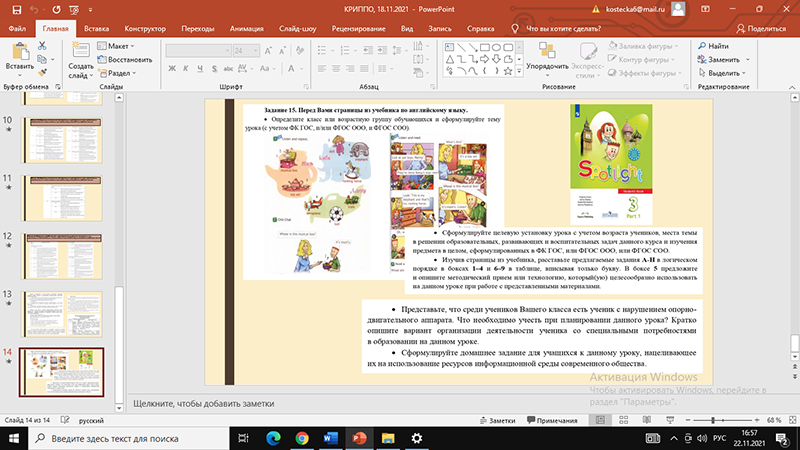Open Word from the taskbar
The height and width of the screenshot is (450, 800).
pos(331,438)
